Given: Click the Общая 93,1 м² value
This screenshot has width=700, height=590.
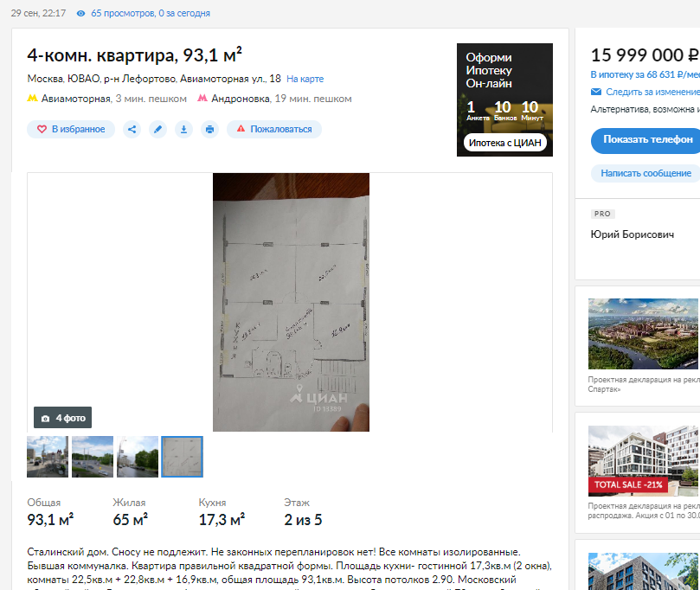Looking at the screenshot, I should point(50,520).
